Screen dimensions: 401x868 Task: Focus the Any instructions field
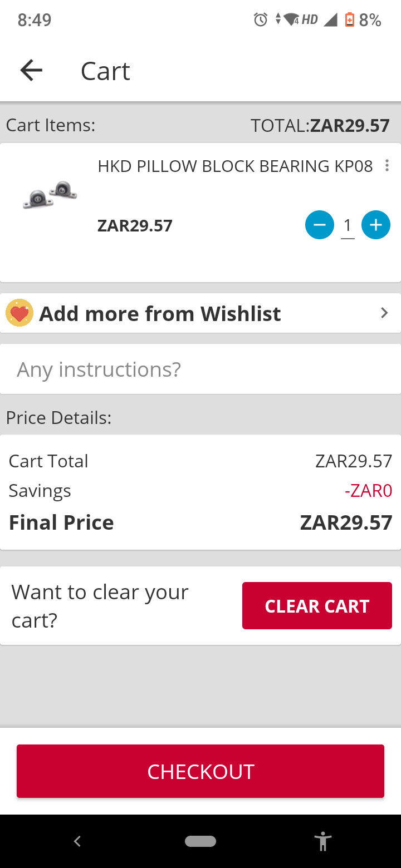(x=200, y=369)
